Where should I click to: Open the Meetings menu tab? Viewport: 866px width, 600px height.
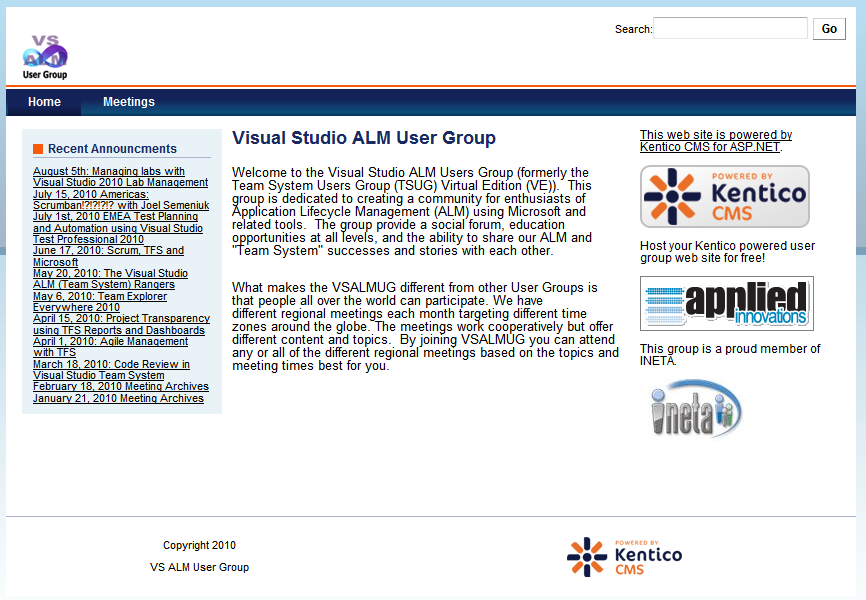coord(129,102)
